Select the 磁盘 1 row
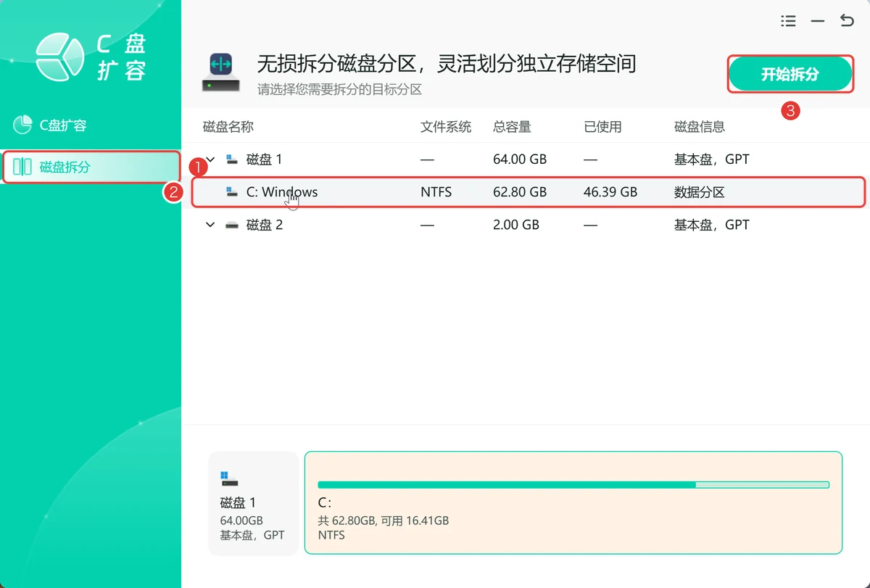Screen dimensions: 870x588 (526, 159)
